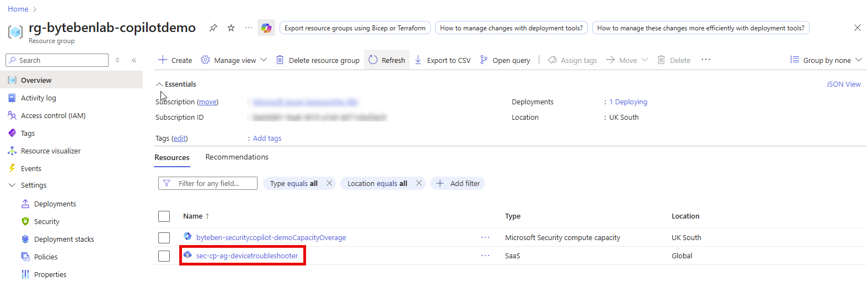Screen dimensions: 868x287
Task: Open the sec-cp-ag-devicetroubleshooter resource
Action: click(247, 256)
